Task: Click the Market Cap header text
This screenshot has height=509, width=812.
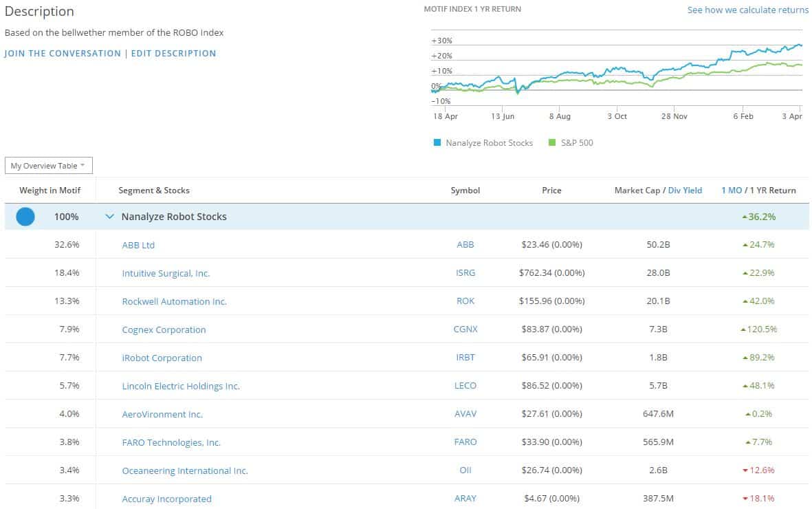Action: [x=637, y=191]
